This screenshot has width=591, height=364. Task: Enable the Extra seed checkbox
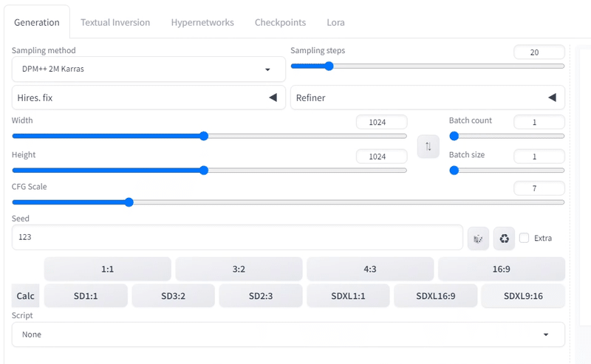coord(524,238)
